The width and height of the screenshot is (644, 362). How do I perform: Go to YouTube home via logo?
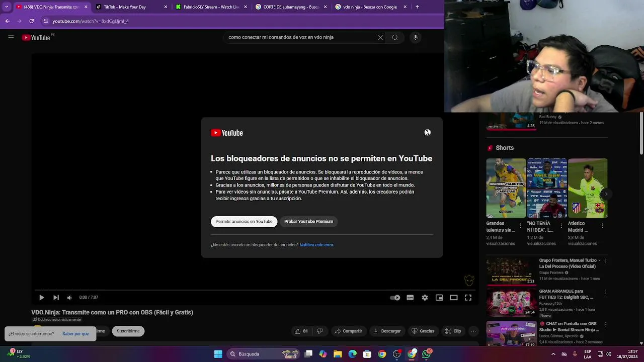pyautogui.click(x=36, y=37)
